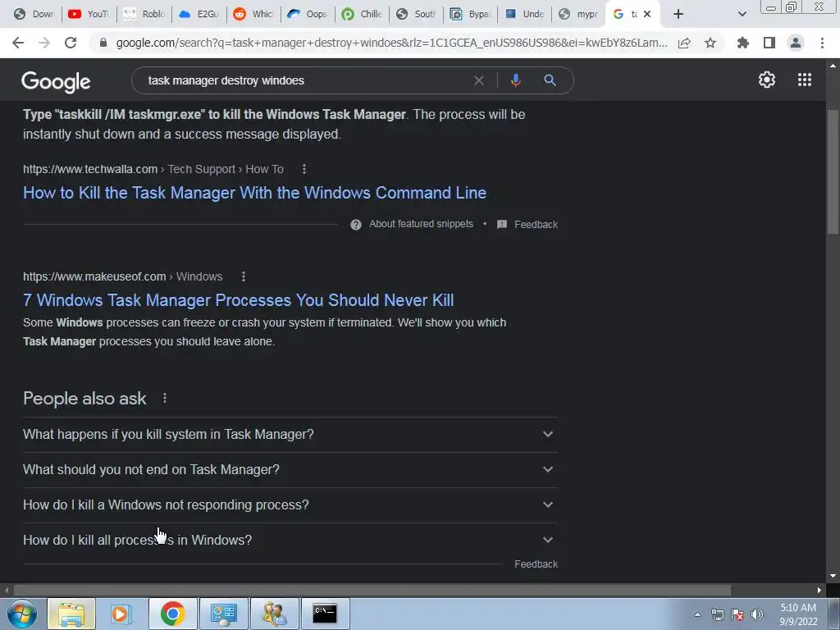Go back to the previous page

click(18, 43)
